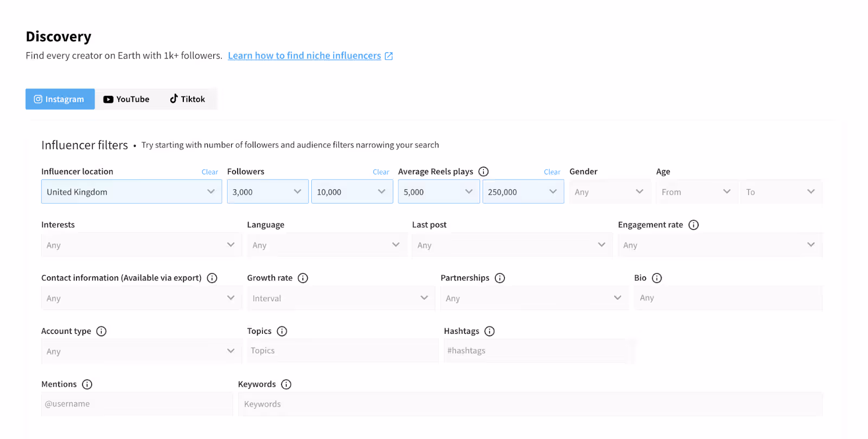Image resolution: width=868 pixels, height=439 pixels.
Task: Click the Partnerships info icon
Action: 500,277
